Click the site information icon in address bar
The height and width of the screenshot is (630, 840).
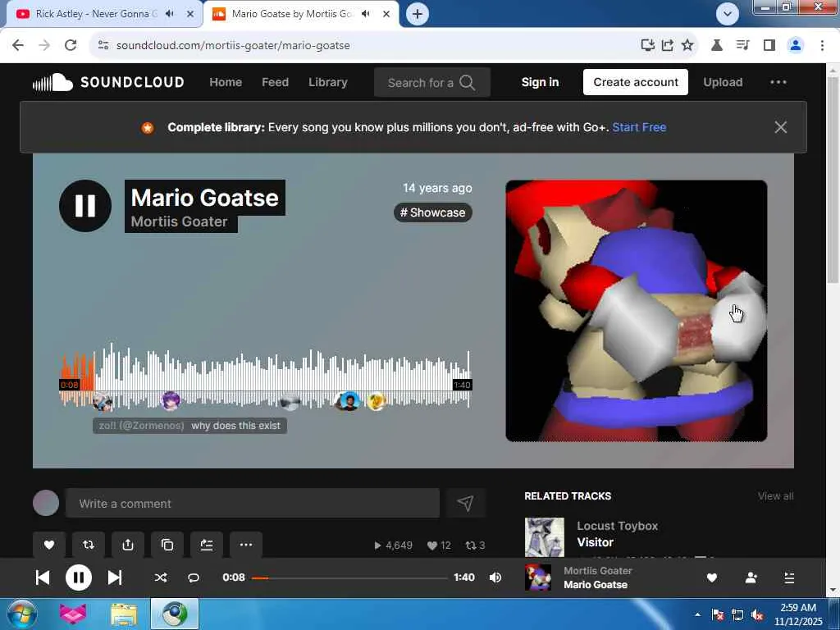coord(103,46)
